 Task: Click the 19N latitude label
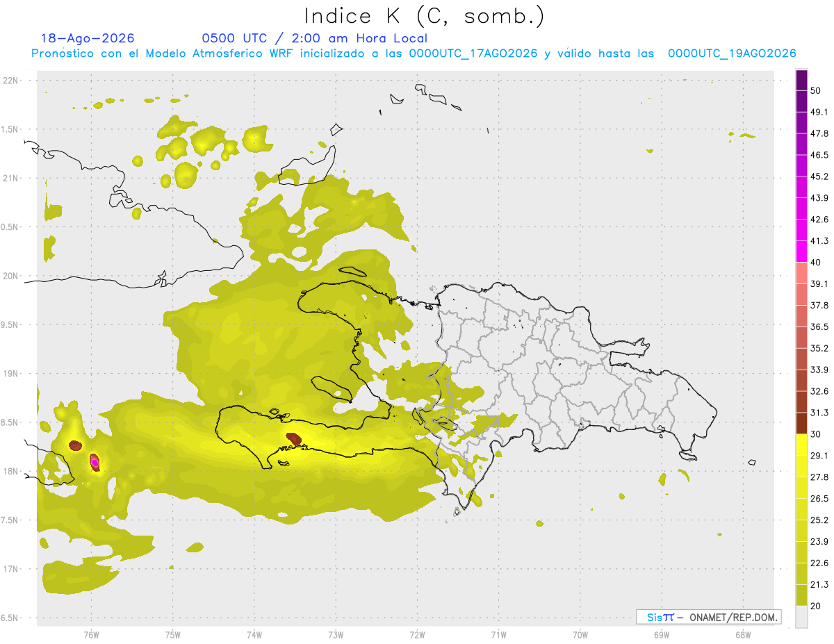click(12, 374)
